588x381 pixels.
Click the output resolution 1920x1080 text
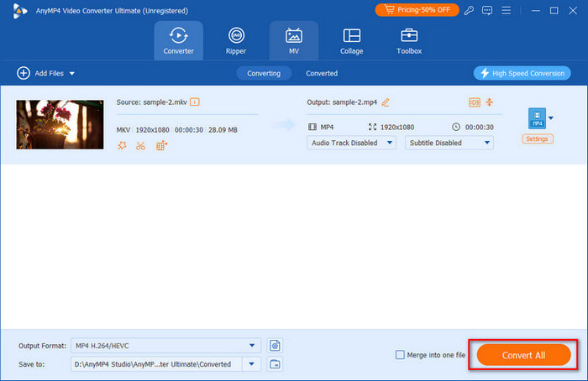point(397,128)
